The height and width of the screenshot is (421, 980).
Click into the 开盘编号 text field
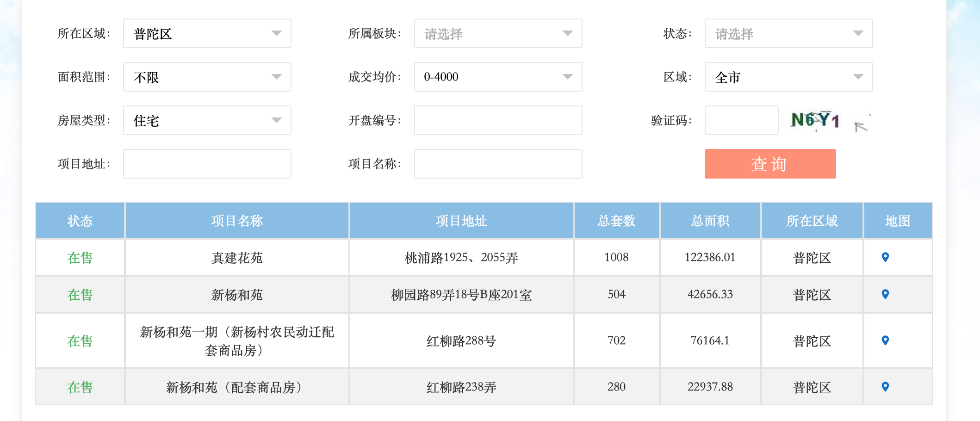click(498, 120)
